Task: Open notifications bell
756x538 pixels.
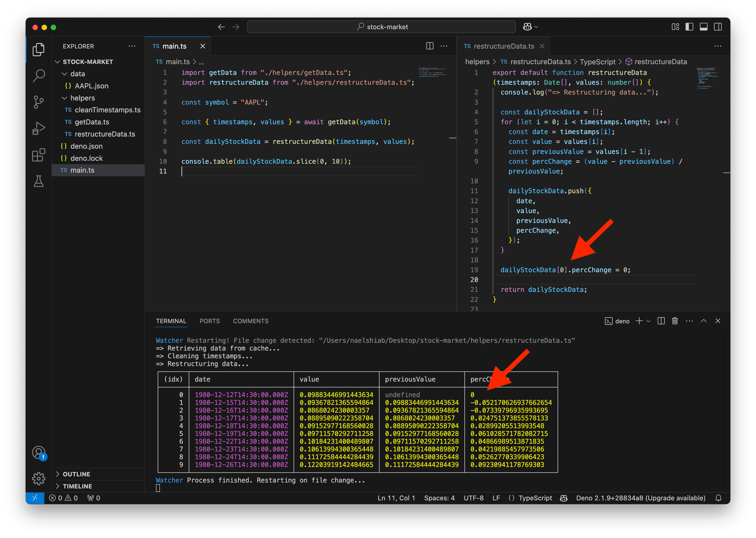Action: 718,498
